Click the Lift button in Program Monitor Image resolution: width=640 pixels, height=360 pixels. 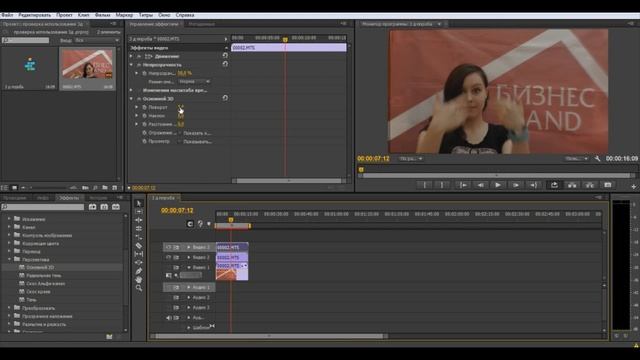(572, 185)
